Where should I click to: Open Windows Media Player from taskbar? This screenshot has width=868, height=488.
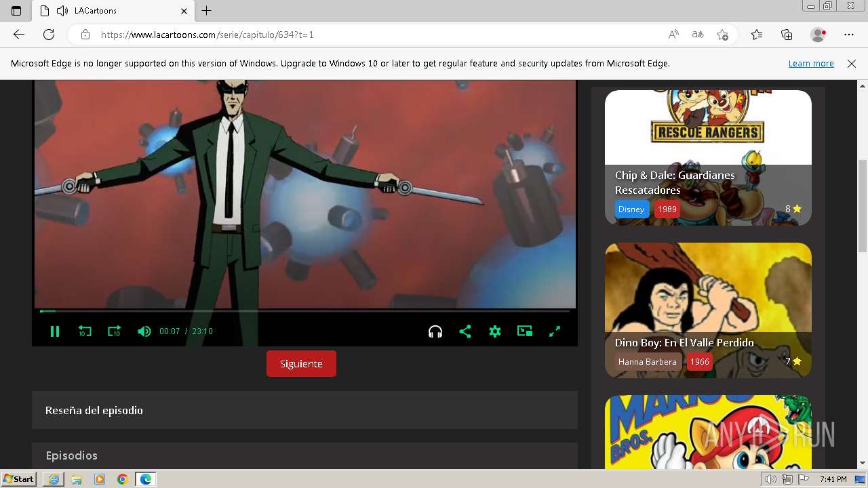pos(100,479)
